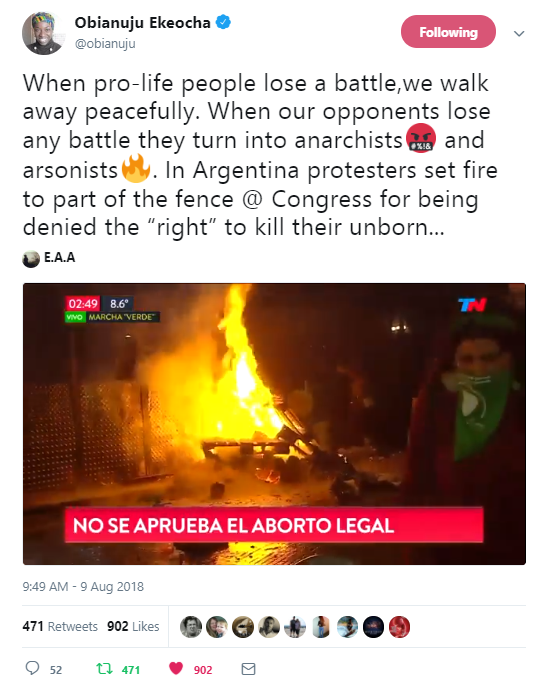The width and height of the screenshot is (554, 694).
Task: Click the first liker's avatar
Action: coord(191,627)
